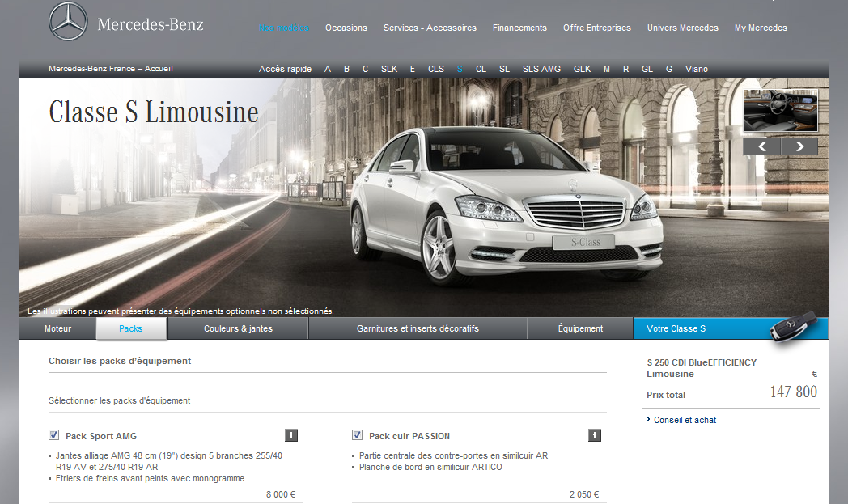Screen dimensions: 848x504
Task: Select class R in quick access
Action: coord(625,70)
